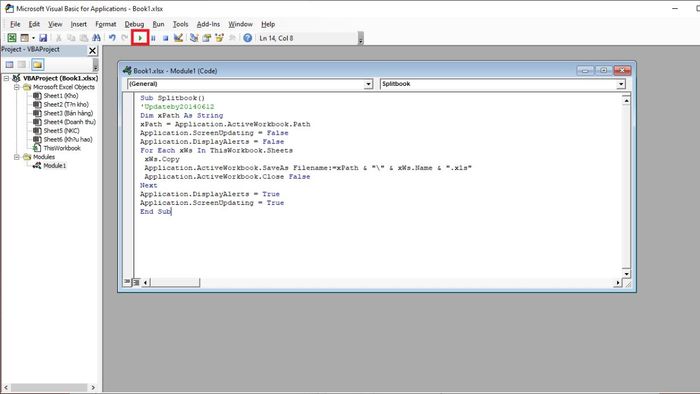The height and width of the screenshot is (394, 700).
Task: Run the Splitbook macro with play button
Action: (x=140, y=38)
